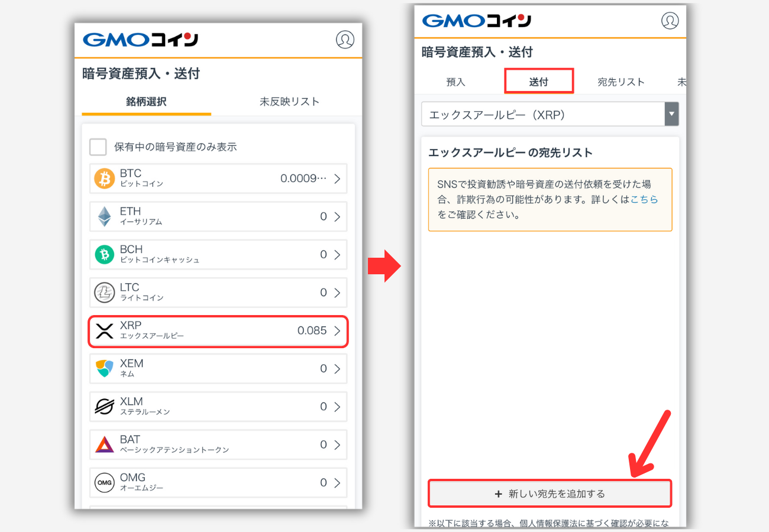Open the BAT row chevron
The image size is (769, 532).
[337, 445]
